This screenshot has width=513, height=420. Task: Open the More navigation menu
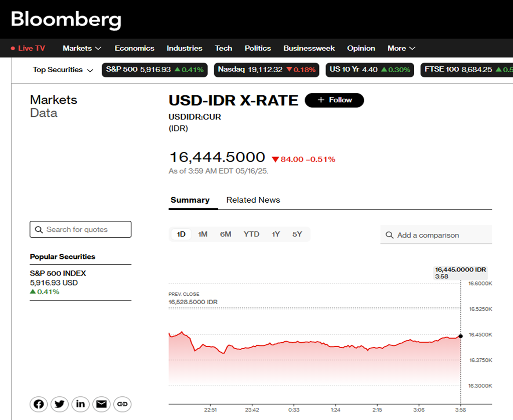[401, 48]
